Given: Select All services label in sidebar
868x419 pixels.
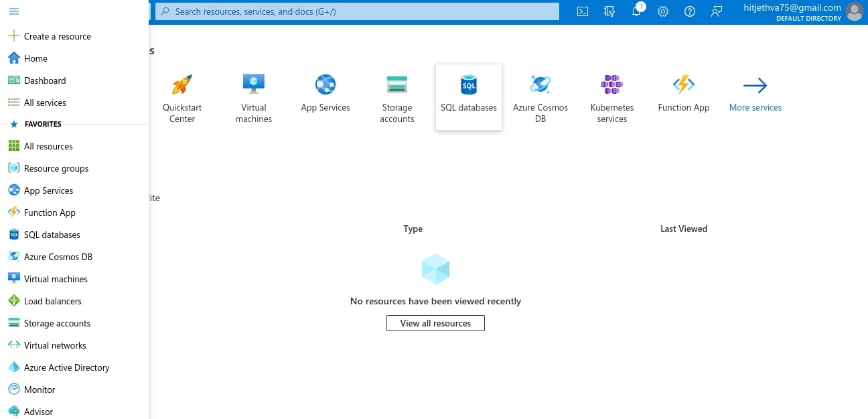Looking at the screenshot, I should coord(45,103).
